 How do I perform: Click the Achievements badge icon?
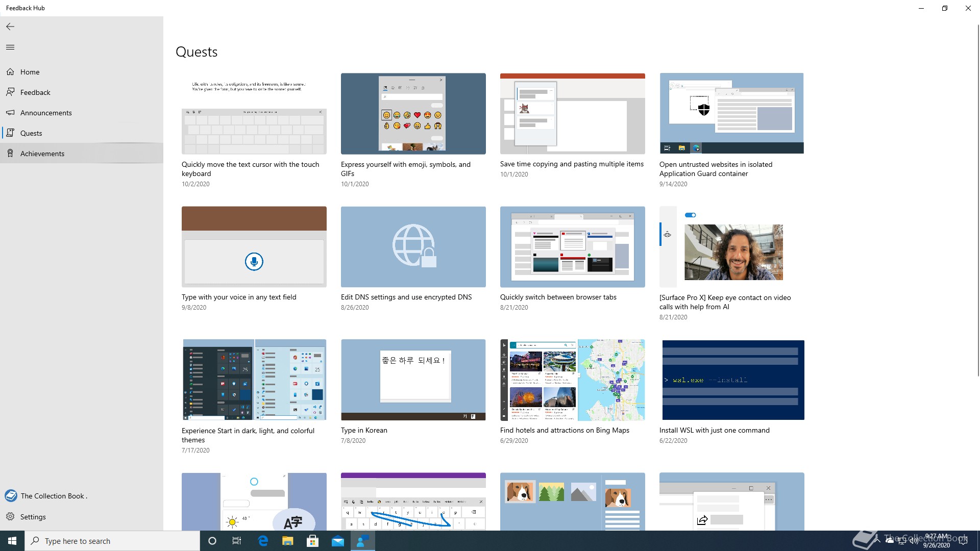point(10,153)
